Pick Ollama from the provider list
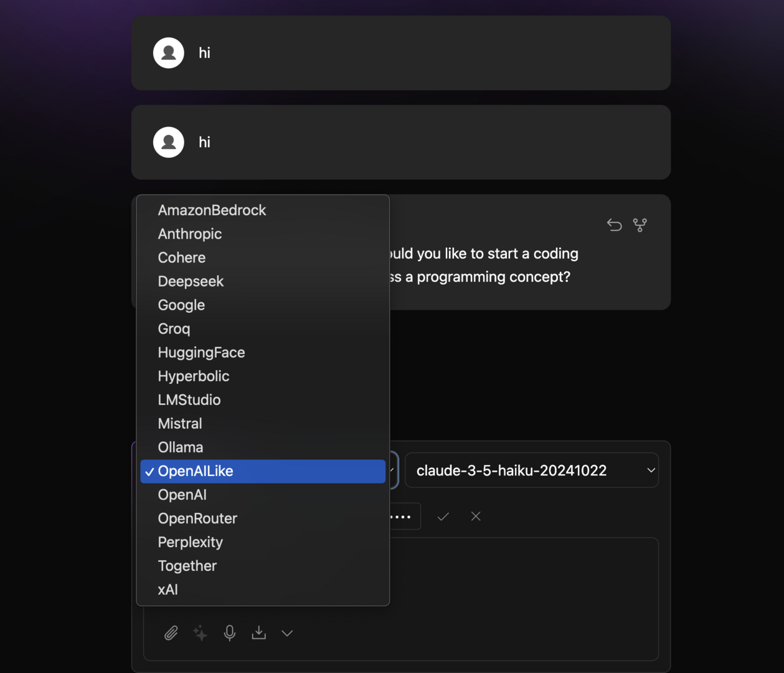The width and height of the screenshot is (784, 673). pyautogui.click(x=181, y=447)
